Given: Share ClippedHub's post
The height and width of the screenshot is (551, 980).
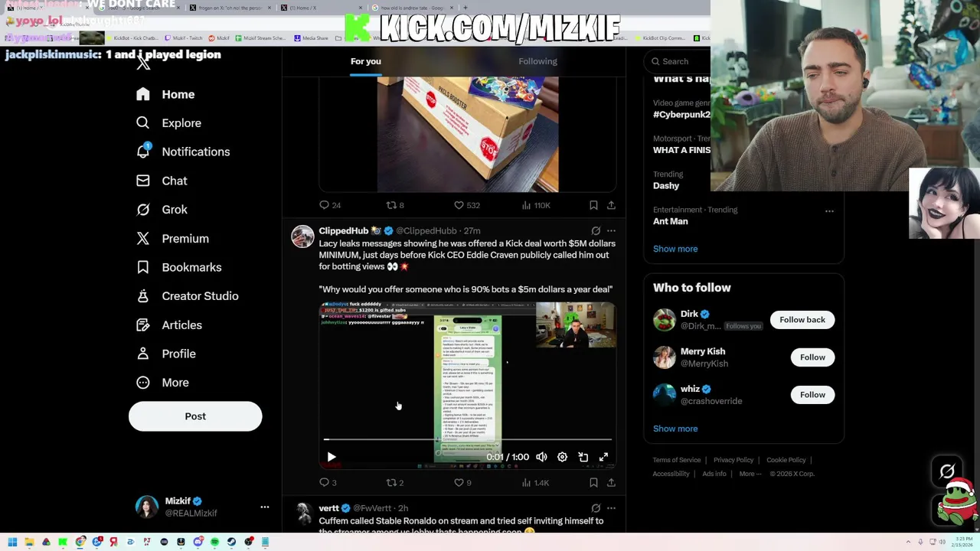Looking at the screenshot, I should [x=611, y=483].
